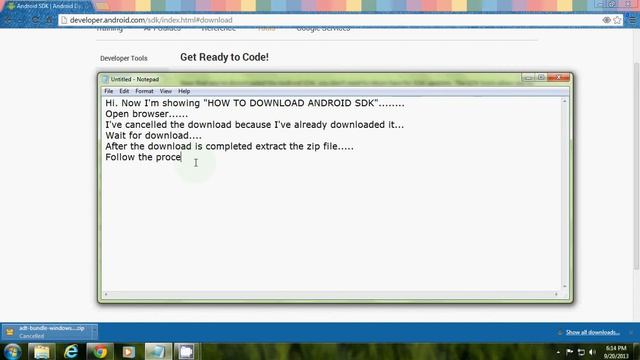This screenshot has height=360, width=640.
Task: Open the Notepad View menu
Action: point(165,91)
